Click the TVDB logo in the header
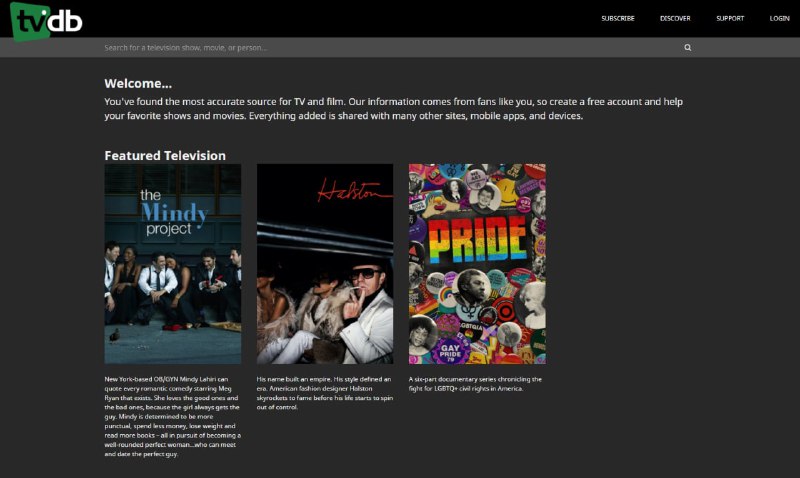800x478 pixels. [x=47, y=20]
